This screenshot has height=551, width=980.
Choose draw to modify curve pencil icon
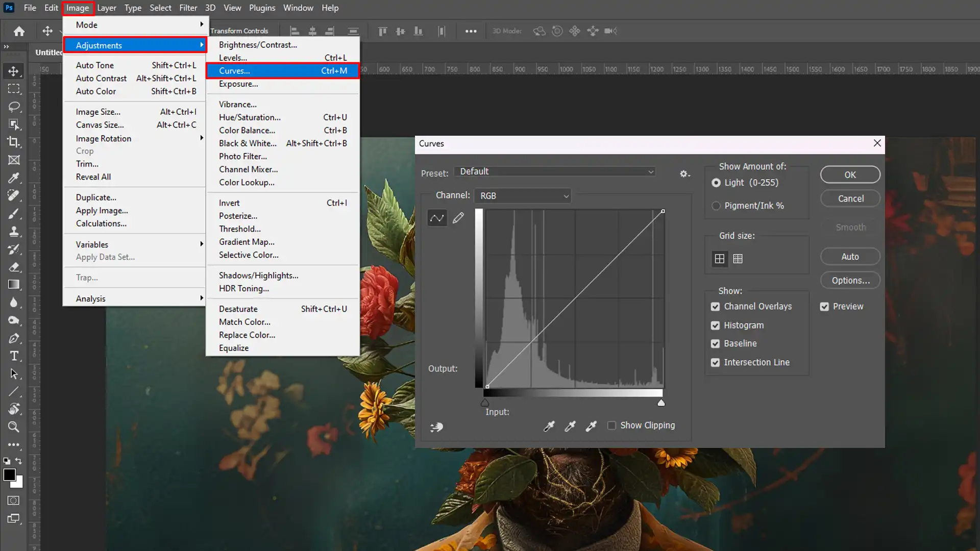(458, 218)
